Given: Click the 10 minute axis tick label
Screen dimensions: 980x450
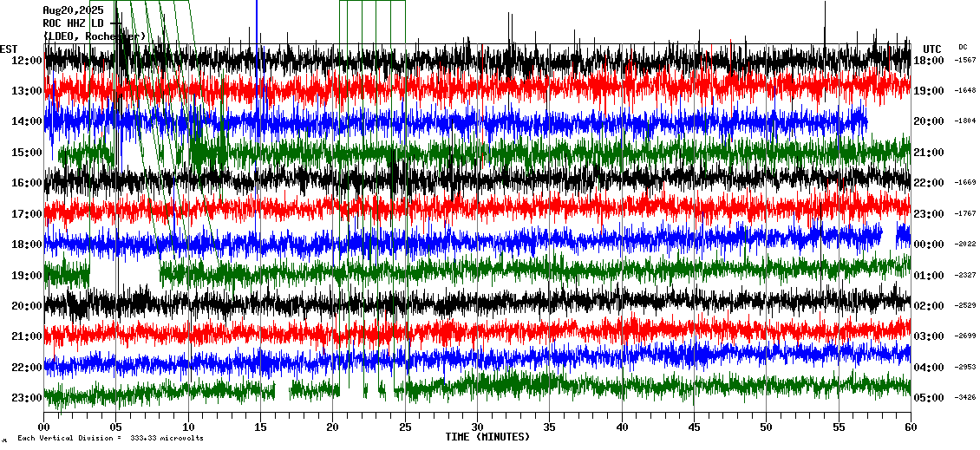Looking at the screenshot, I should 188,427.
